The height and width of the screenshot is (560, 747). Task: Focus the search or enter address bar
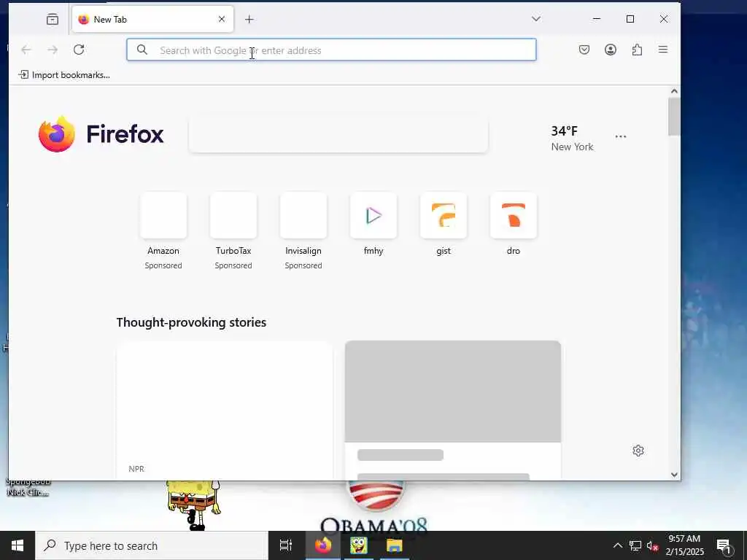[x=331, y=50]
